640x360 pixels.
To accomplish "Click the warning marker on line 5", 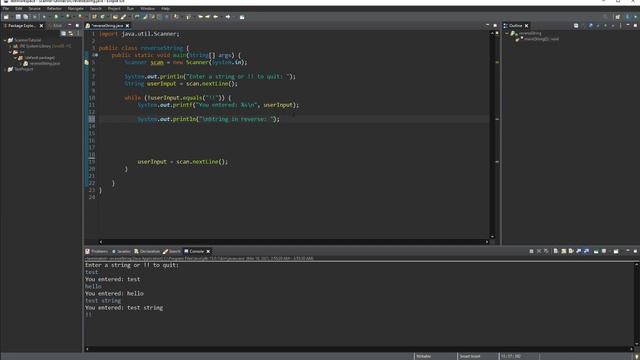I will (87, 62).
